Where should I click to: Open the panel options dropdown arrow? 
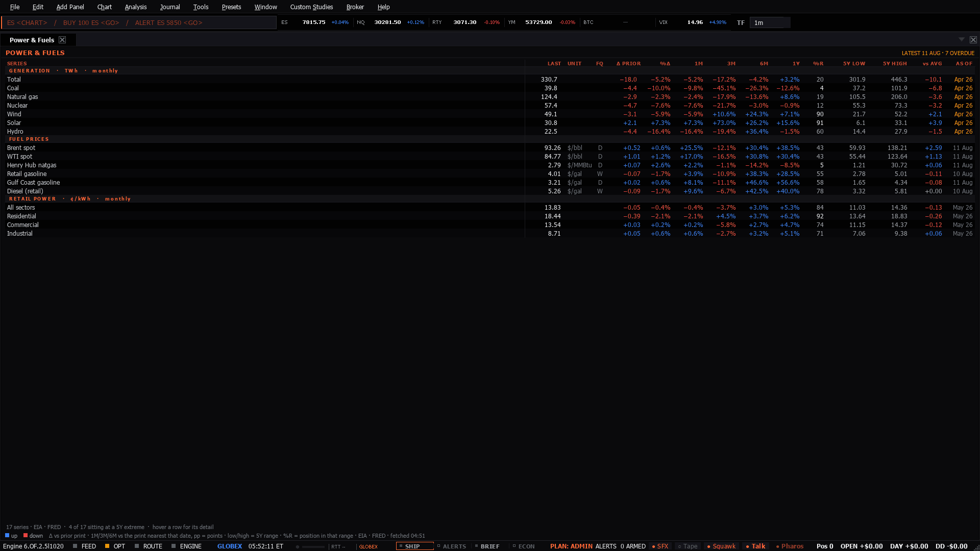962,39
